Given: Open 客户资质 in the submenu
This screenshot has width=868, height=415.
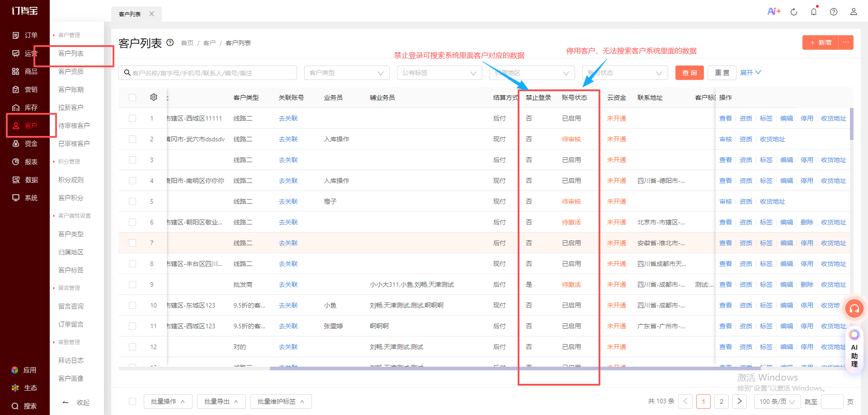Looking at the screenshot, I should pyautogui.click(x=71, y=71).
